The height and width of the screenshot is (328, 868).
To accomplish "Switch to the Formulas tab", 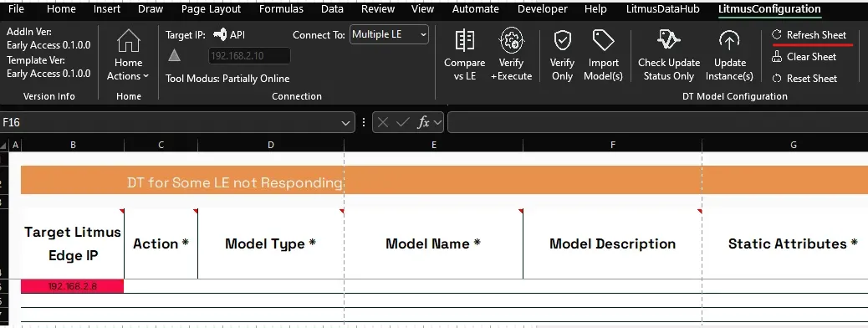I will click(281, 9).
